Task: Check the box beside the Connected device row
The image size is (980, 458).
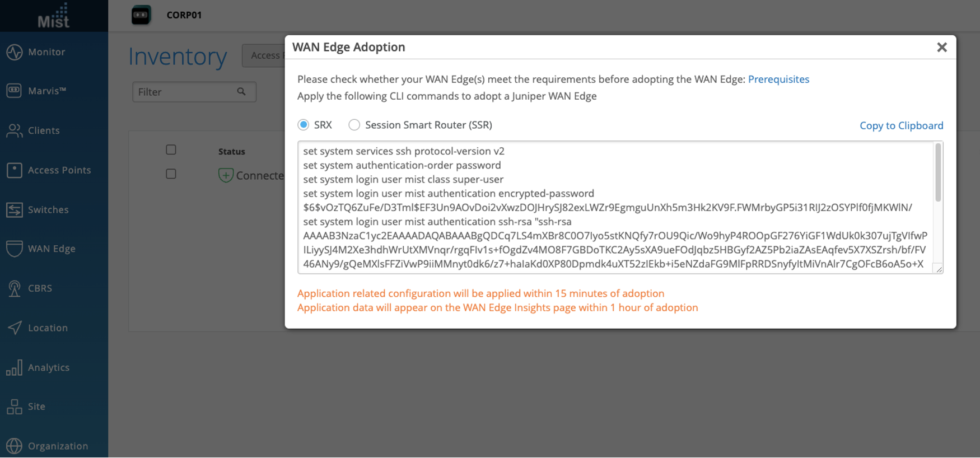Action: click(x=171, y=174)
